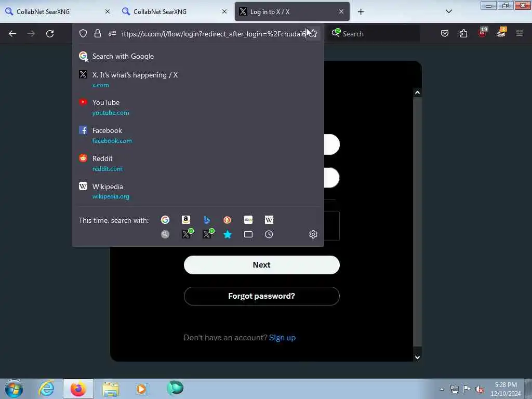The image size is (532, 399).
Task: Choose Google in the one-off search row
Action: (165, 220)
